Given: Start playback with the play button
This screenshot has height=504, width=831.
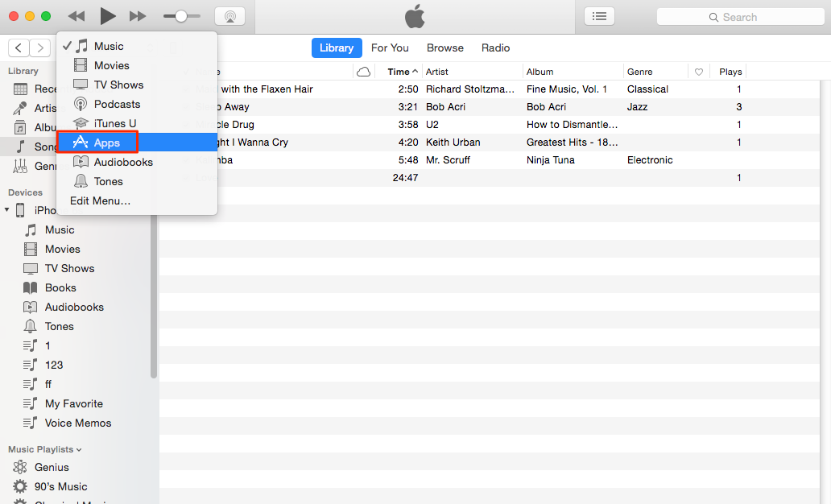Looking at the screenshot, I should (x=108, y=16).
